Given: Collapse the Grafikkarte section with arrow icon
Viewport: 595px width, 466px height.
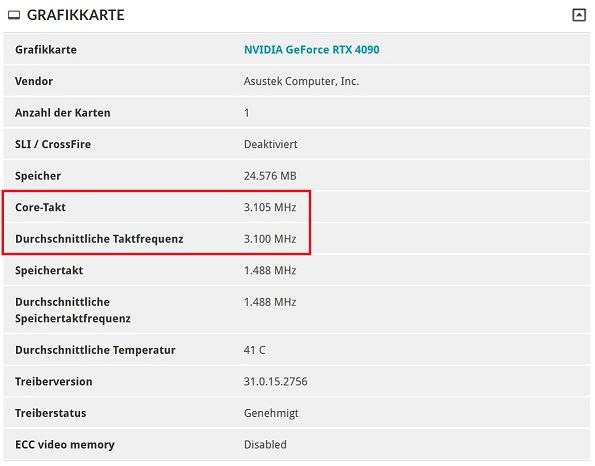Looking at the screenshot, I should [x=579, y=15].
